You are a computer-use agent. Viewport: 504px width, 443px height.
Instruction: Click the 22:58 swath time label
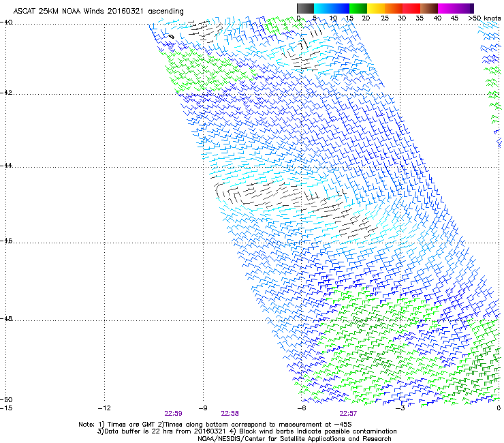[x=230, y=414]
